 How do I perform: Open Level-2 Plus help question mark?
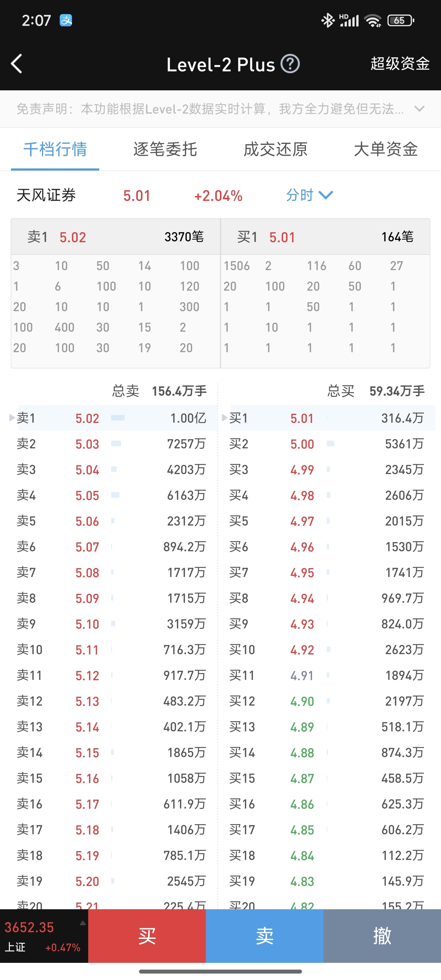coord(290,64)
